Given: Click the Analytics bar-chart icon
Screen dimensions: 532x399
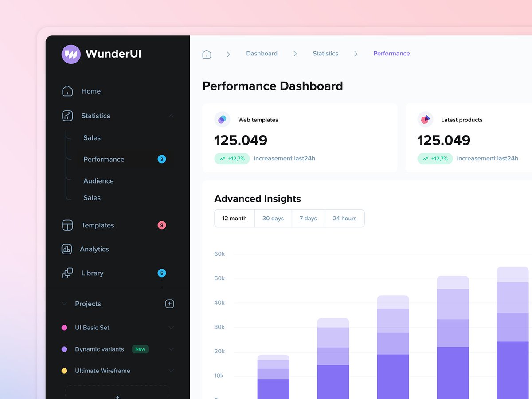Looking at the screenshot, I should point(66,249).
